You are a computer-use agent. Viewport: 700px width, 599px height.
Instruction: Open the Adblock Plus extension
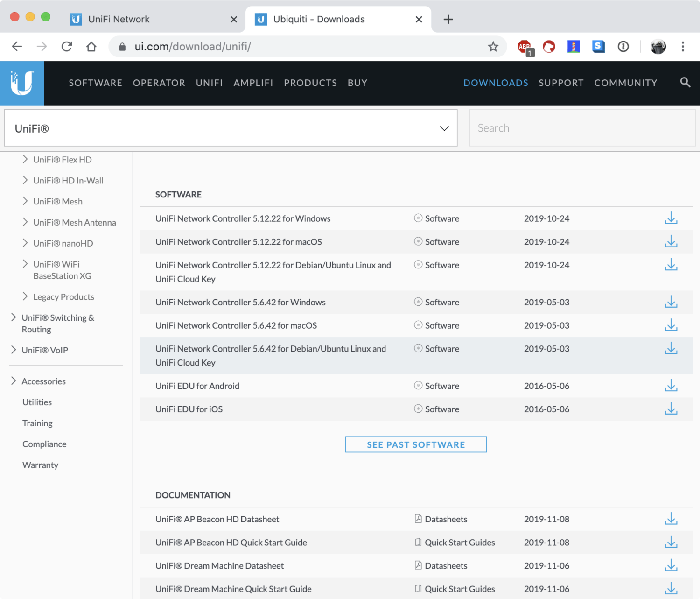coord(525,47)
